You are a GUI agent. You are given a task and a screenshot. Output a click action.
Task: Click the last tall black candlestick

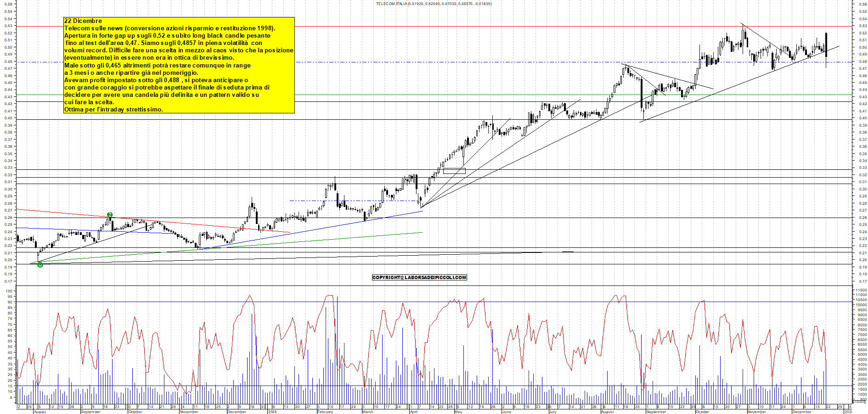pyautogui.click(x=826, y=45)
